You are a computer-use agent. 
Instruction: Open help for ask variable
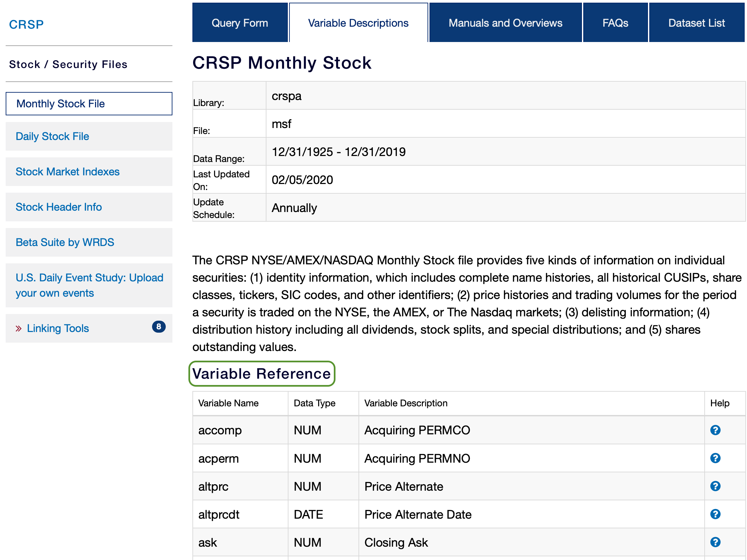click(715, 542)
